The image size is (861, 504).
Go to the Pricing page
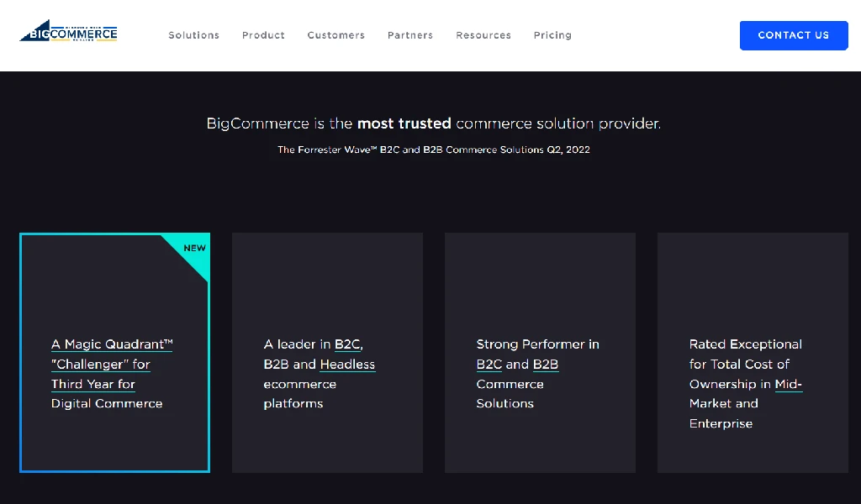(x=552, y=35)
